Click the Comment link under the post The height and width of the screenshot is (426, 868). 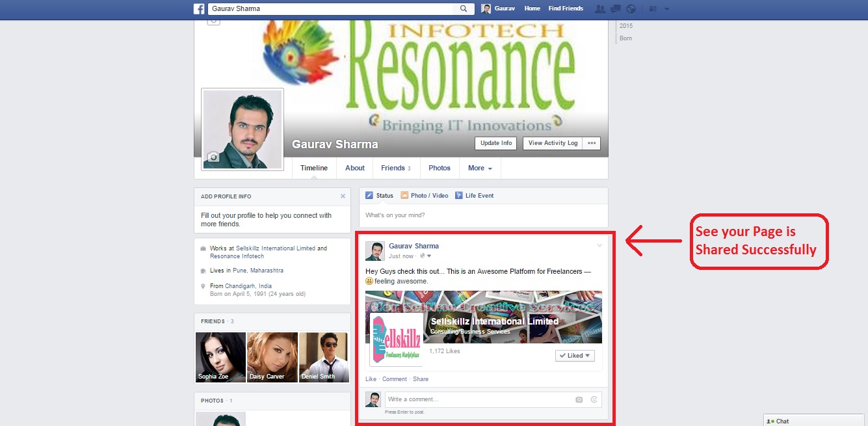tap(395, 379)
